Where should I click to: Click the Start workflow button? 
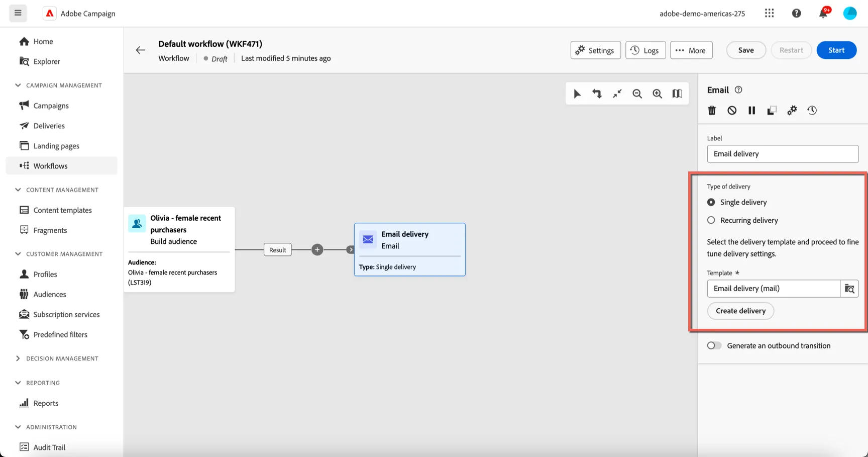pos(836,50)
